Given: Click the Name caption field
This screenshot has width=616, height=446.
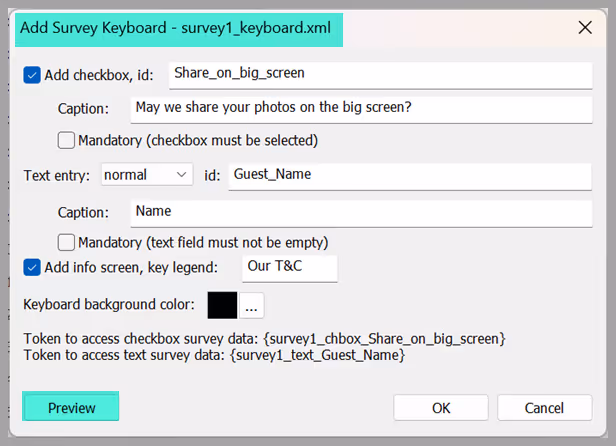Looking at the screenshot, I should pos(361,213).
